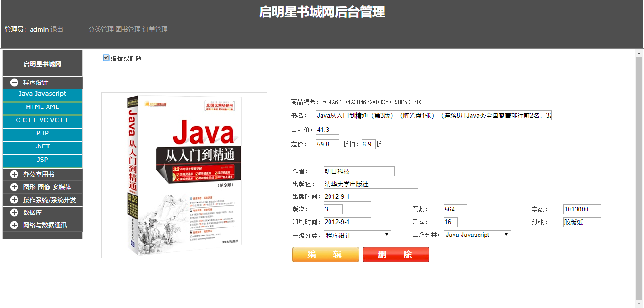
Task: Open the 一级分类 dropdown
Action: pos(357,235)
